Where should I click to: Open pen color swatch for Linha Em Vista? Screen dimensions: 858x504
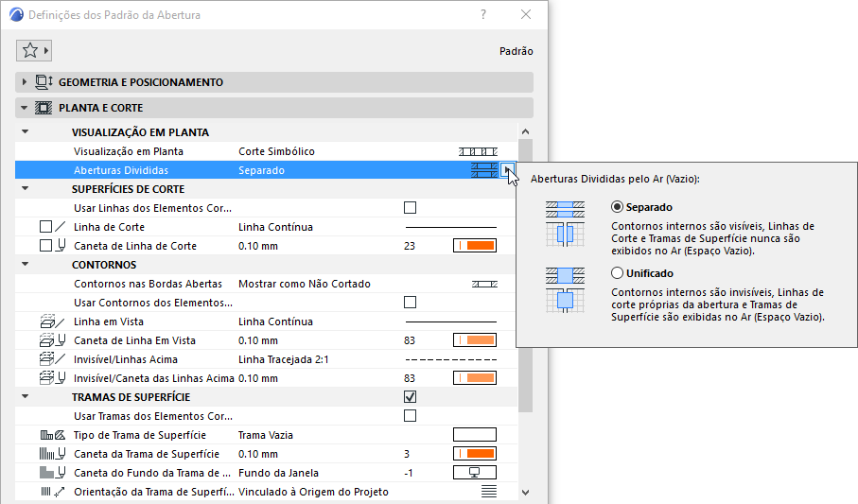[475, 340]
